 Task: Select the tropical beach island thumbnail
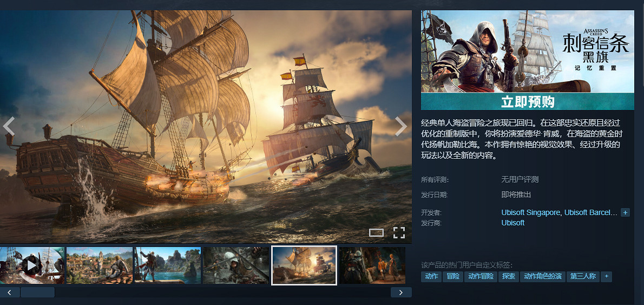[168, 265]
